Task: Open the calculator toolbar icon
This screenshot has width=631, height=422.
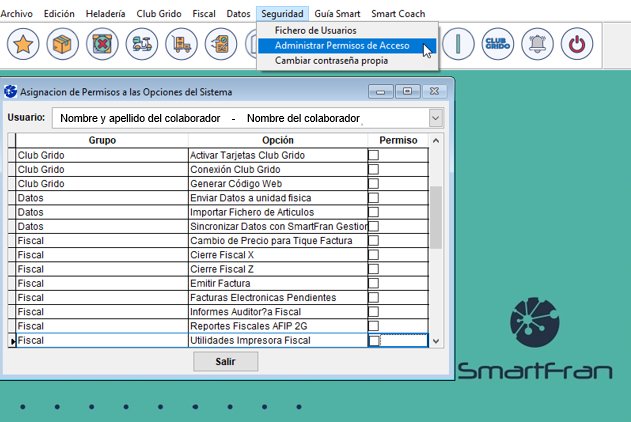Action: coord(220,45)
